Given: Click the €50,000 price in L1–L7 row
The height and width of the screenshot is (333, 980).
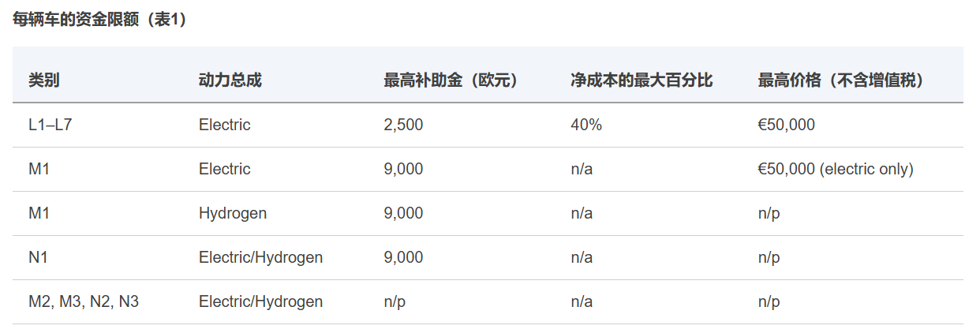Looking at the screenshot, I should (x=786, y=125).
